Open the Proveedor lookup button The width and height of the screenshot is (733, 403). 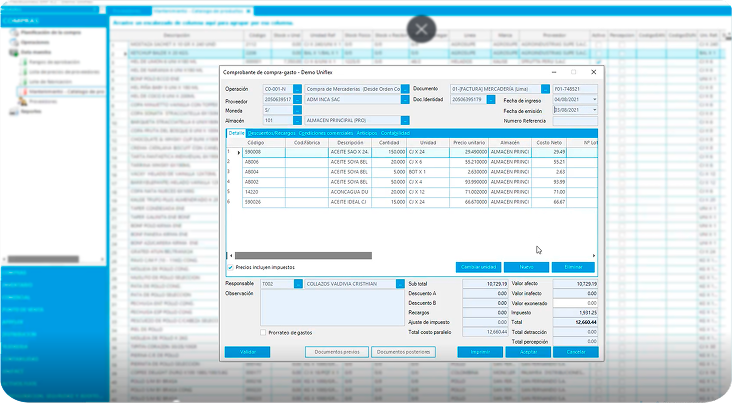point(296,99)
